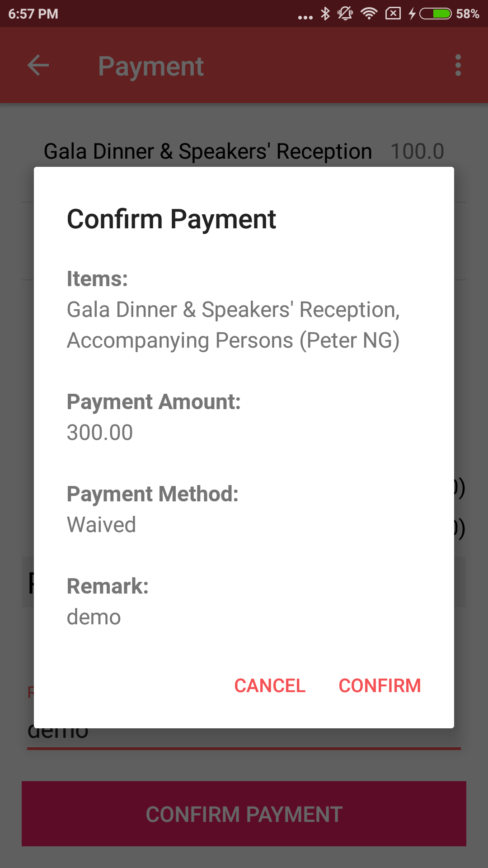The width and height of the screenshot is (488, 868).
Task: Tap the charging bolt icon
Action: click(x=412, y=14)
